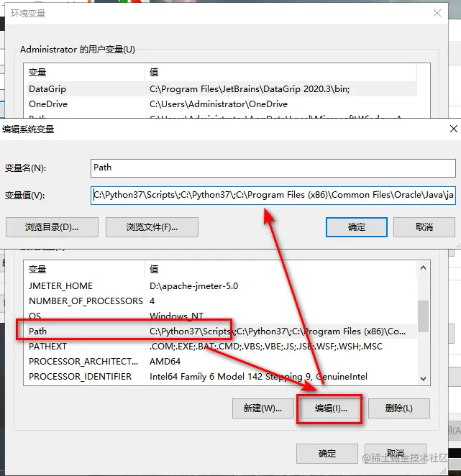Click 浏览文件(F)... button
Viewport: 461px width, 476px height.
[152, 227]
